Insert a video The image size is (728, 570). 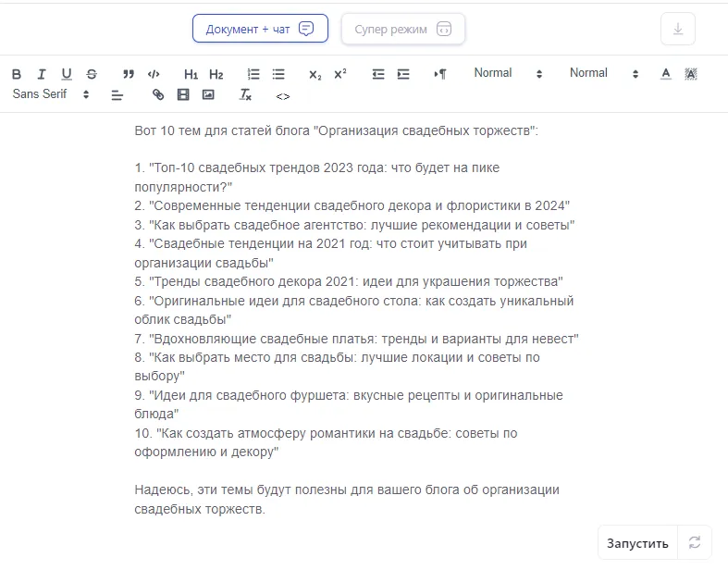click(183, 94)
